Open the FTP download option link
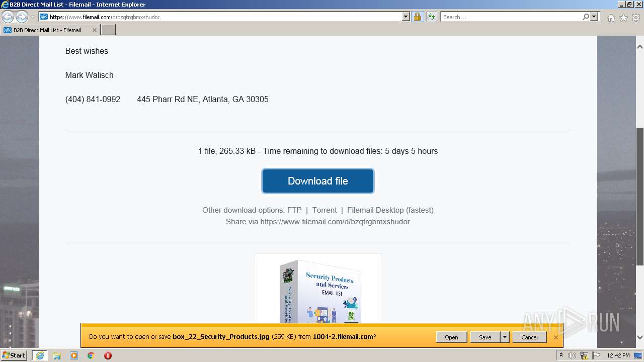This screenshot has width=644, height=362. 294,210
